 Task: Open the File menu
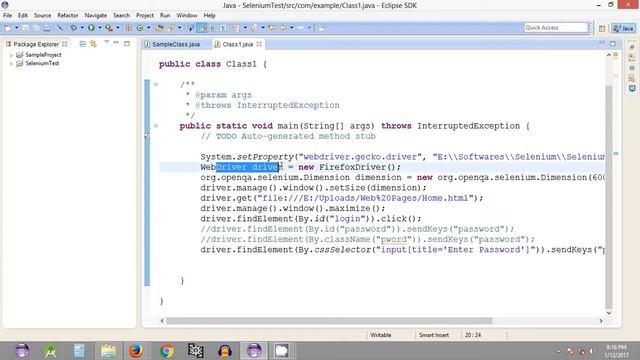point(7,16)
